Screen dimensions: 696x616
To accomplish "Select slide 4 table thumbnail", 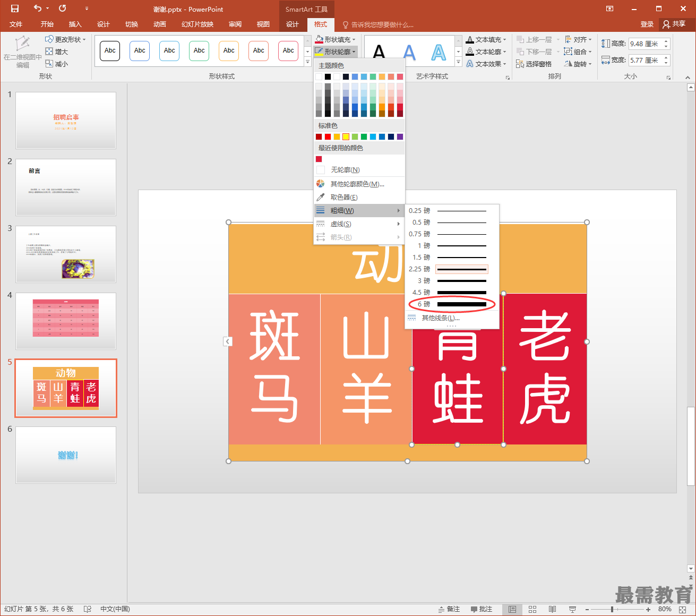I will [x=66, y=321].
